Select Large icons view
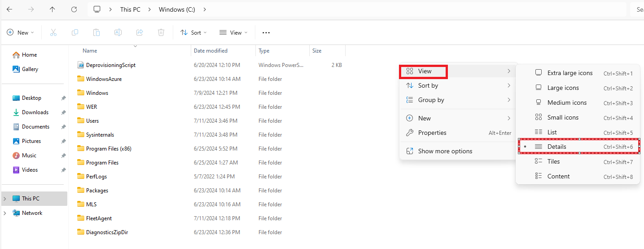The image size is (644, 249). point(578,88)
